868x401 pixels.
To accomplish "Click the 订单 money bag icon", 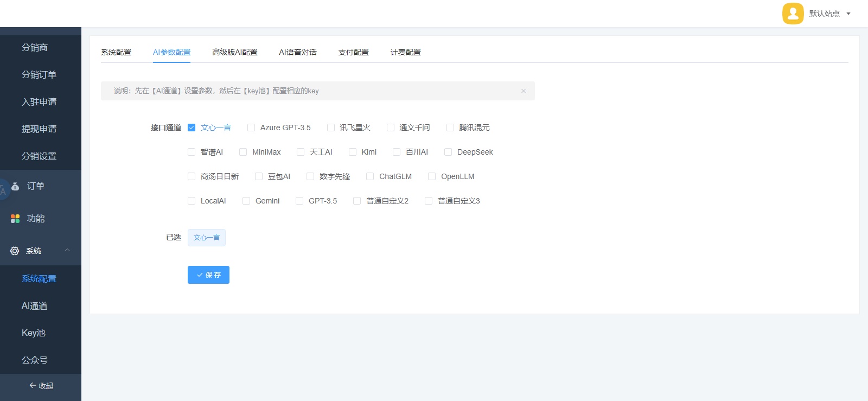I will 15,186.
